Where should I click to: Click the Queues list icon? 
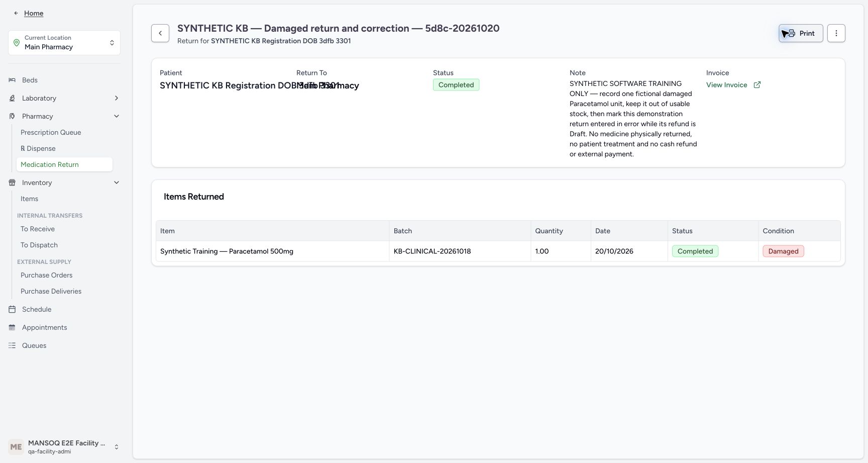[x=12, y=345]
